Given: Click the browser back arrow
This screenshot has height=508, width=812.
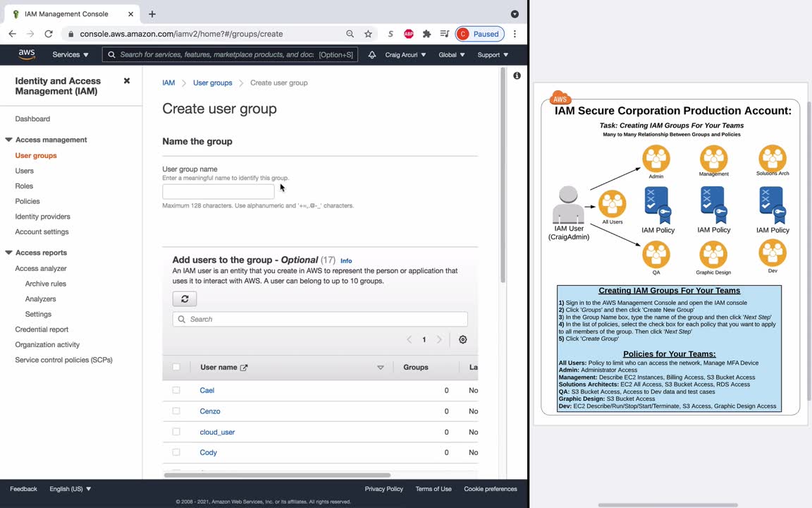Looking at the screenshot, I should tap(13, 34).
